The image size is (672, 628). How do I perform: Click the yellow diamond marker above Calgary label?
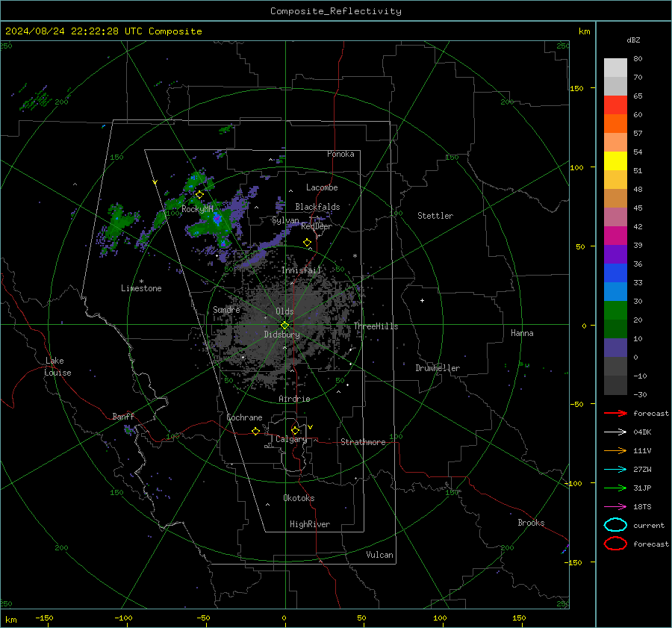295,430
